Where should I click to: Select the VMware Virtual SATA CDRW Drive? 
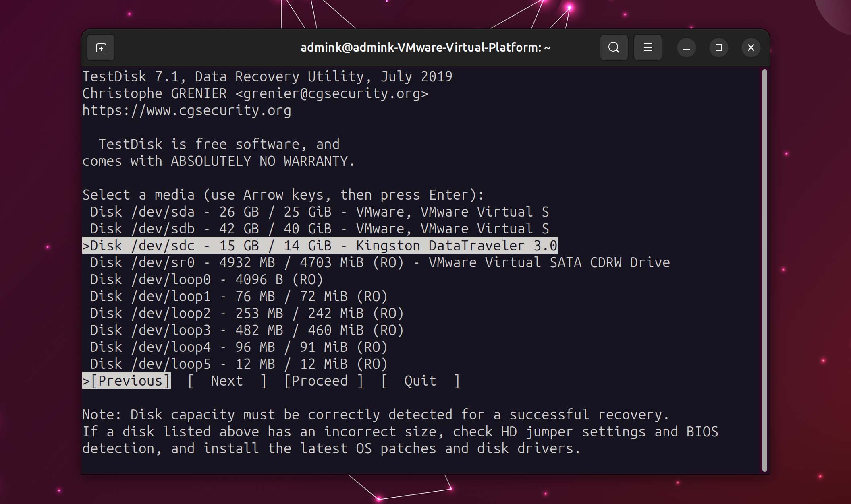(375, 262)
